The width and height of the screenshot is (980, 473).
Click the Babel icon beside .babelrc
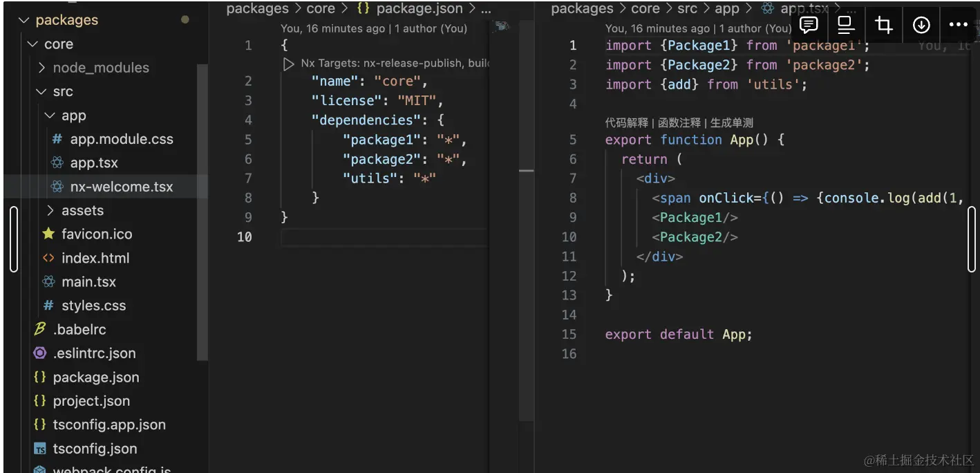click(40, 329)
